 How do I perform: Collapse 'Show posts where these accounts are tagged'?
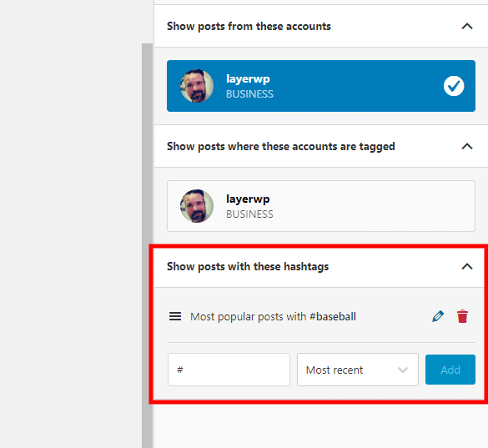467,146
